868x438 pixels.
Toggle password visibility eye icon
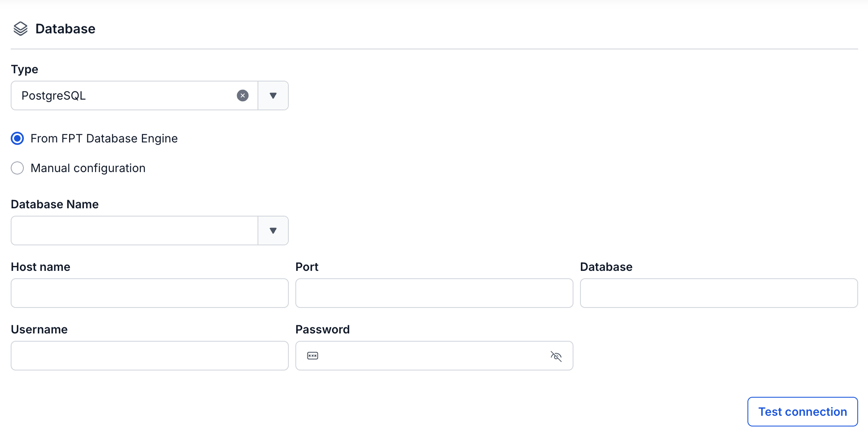(x=556, y=356)
